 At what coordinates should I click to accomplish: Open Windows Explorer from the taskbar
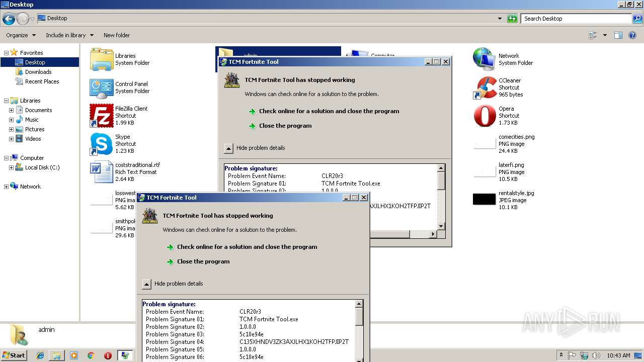(x=57, y=355)
